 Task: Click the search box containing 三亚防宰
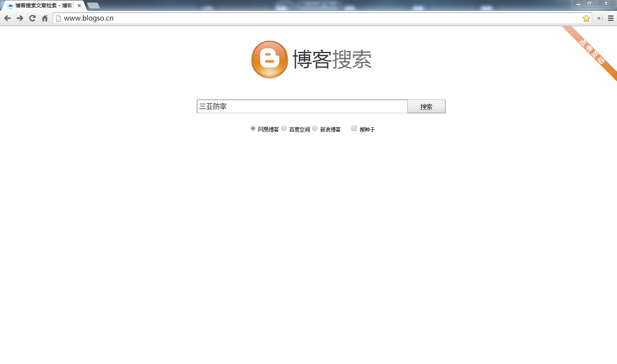(x=302, y=106)
